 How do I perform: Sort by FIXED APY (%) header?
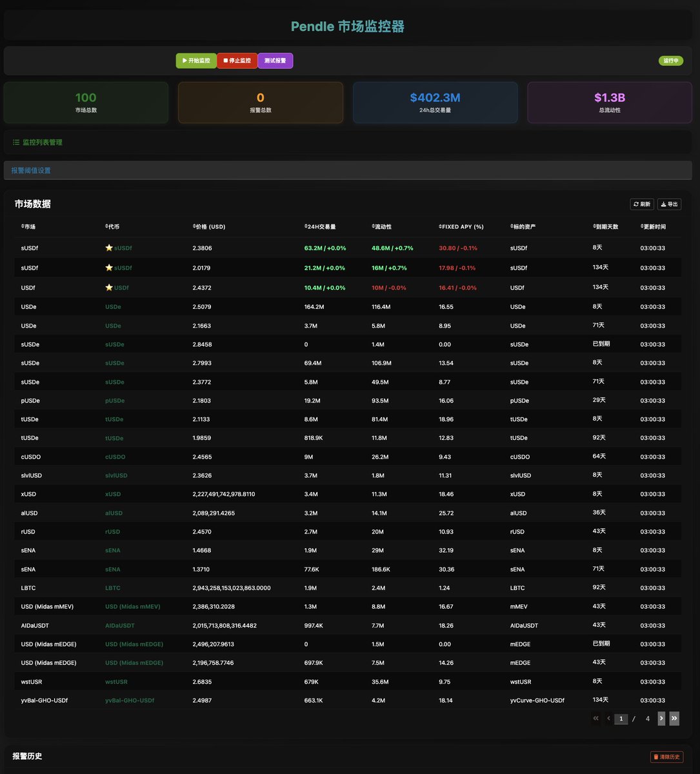461,227
